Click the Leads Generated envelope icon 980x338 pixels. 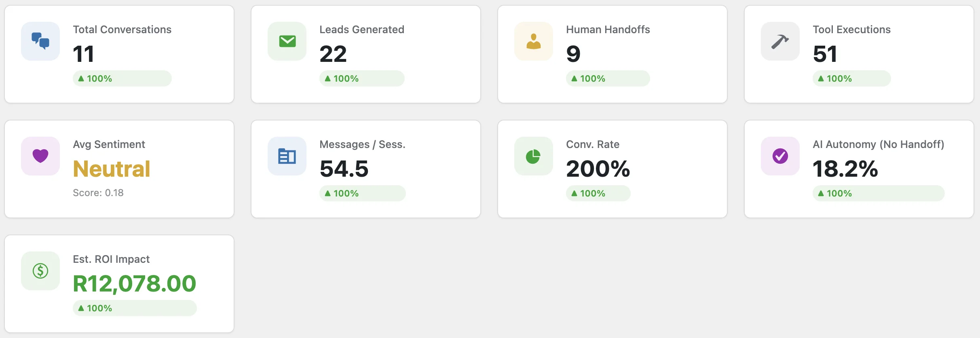point(287,41)
